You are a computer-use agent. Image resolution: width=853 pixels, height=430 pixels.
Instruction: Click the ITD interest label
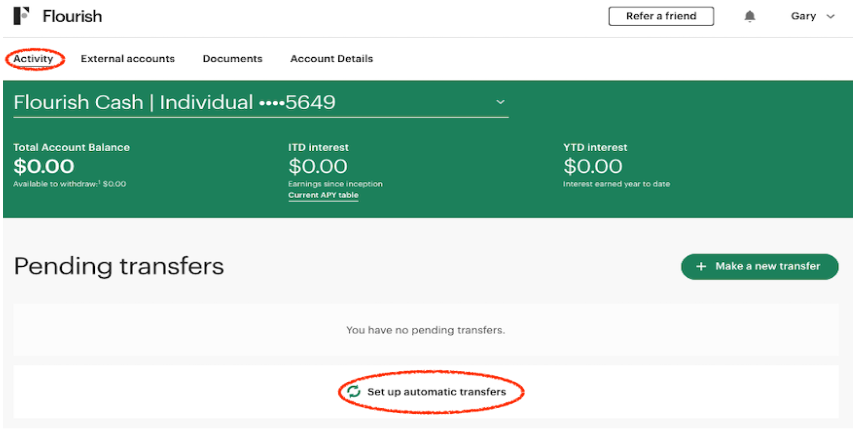pos(318,148)
